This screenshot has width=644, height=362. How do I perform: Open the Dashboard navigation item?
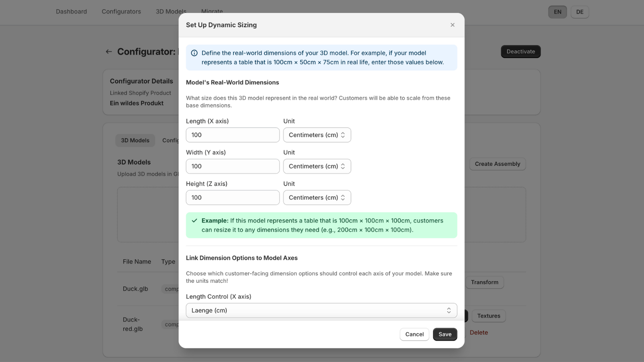71,12
